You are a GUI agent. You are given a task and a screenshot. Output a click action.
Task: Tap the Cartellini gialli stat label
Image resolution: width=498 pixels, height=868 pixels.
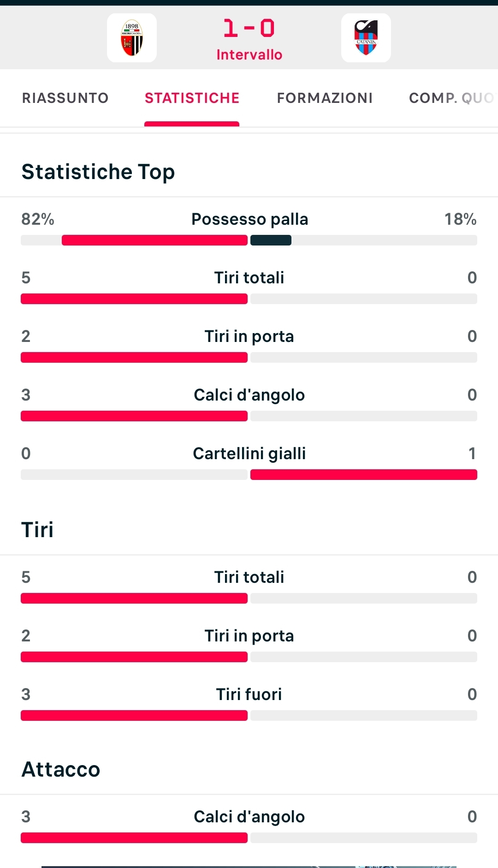pos(249,454)
